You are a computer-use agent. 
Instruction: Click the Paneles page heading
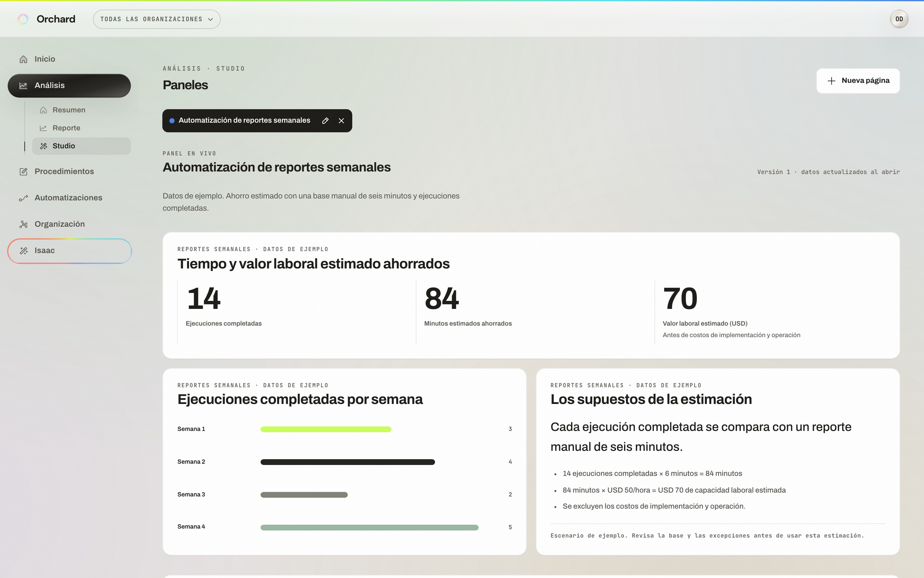click(185, 85)
